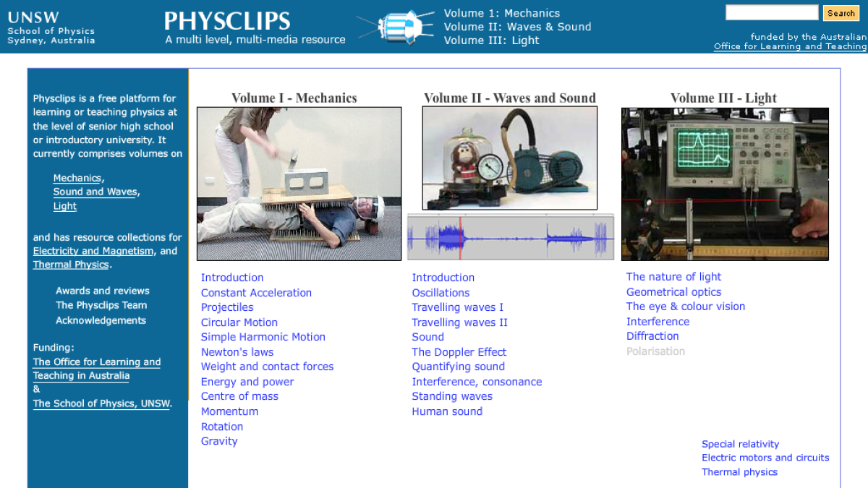Open The Doppler Effect under Waves and Sound
The image size is (868, 488).
tap(459, 352)
